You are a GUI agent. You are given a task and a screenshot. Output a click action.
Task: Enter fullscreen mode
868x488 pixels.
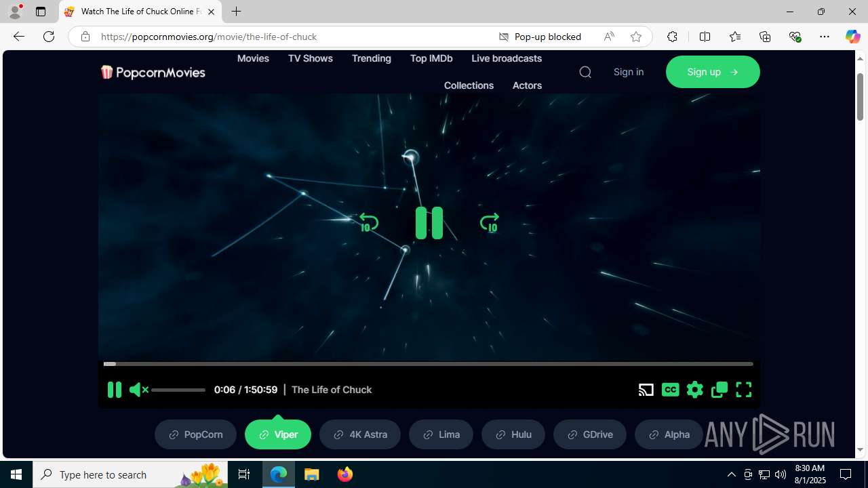click(x=744, y=390)
